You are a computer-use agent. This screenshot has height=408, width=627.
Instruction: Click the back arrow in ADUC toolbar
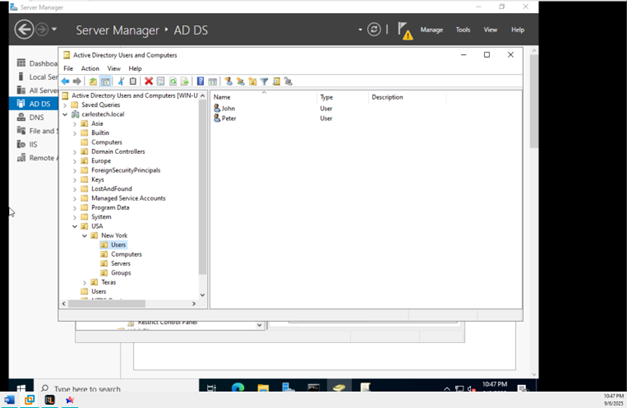[x=65, y=82]
